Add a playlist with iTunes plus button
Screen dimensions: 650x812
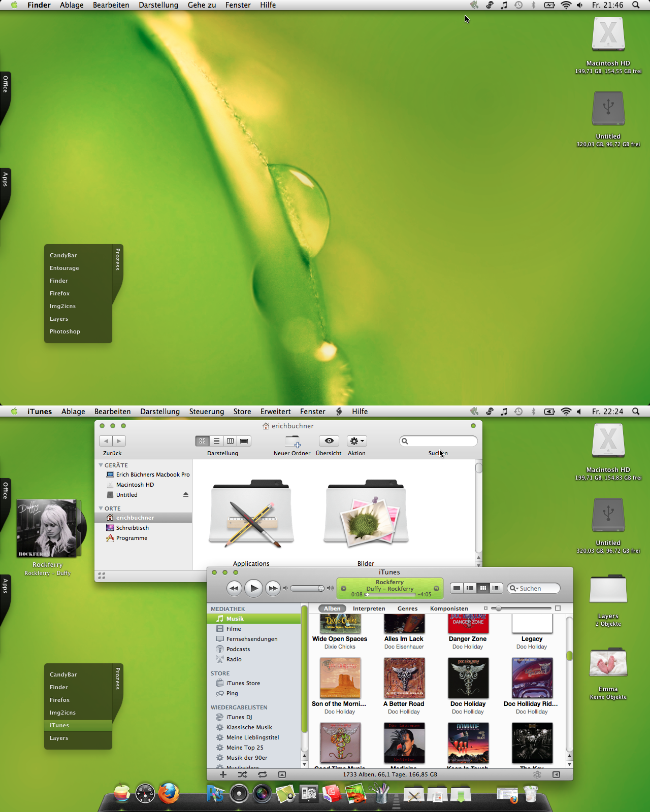[223, 774]
